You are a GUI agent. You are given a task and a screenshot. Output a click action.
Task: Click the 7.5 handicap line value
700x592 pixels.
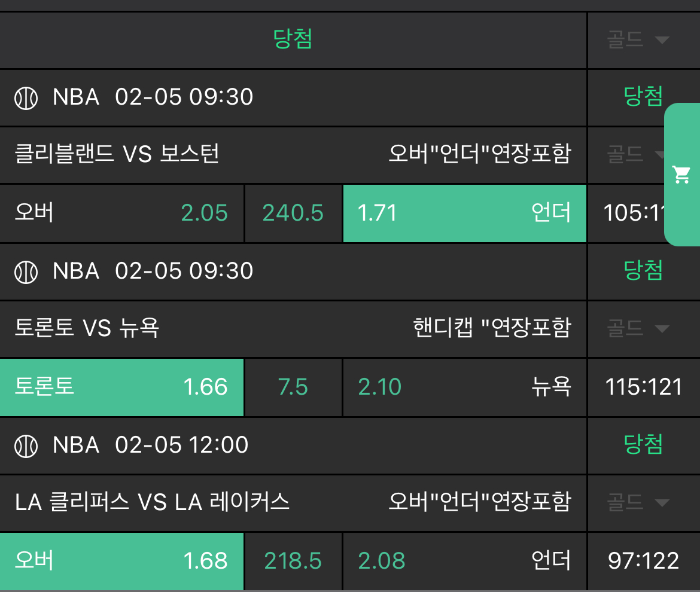tap(293, 387)
